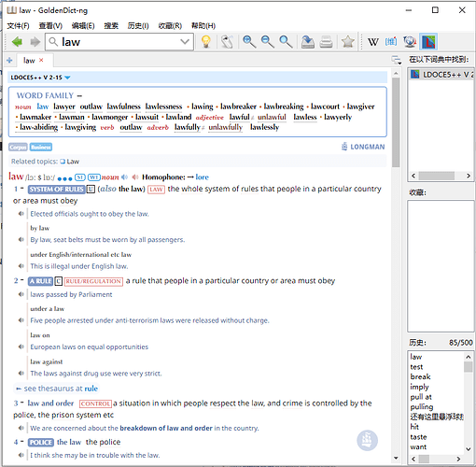Toggle the scan popup hand icon
This screenshot has height=467, width=476.
pyautogui.click(x=227, y=42)
